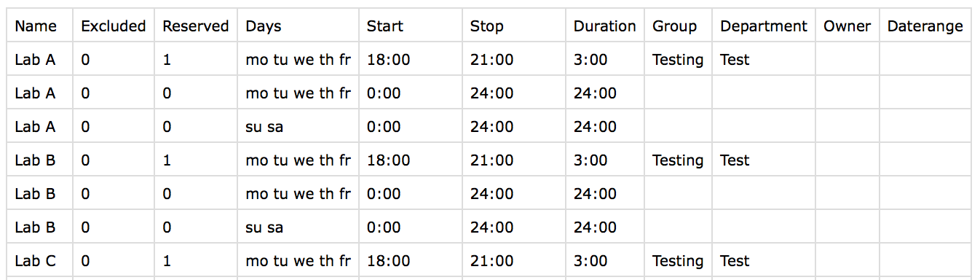Click the Lab A 'su sa' days cell
This screenshot has height=280, width=980.
click(x=299, y=127)
